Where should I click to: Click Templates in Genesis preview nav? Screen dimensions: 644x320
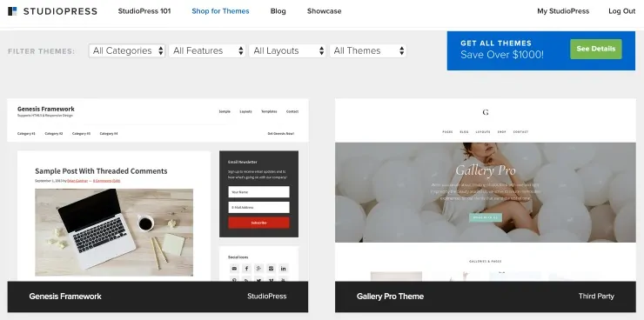(269, 111)
